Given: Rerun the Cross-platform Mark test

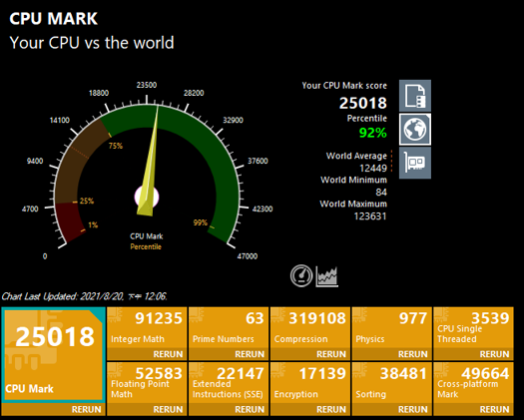Looking at the screenshot, I should coord(494,409).
